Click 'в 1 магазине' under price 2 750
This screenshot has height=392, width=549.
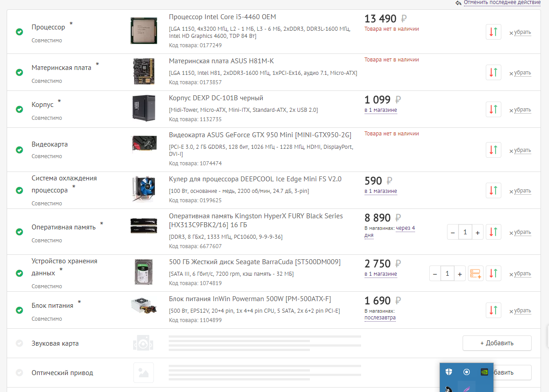click(381, 274)
